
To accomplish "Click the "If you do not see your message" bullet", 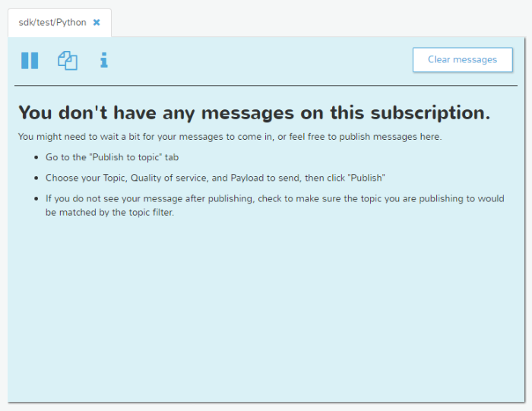I will tap(275, 205).
